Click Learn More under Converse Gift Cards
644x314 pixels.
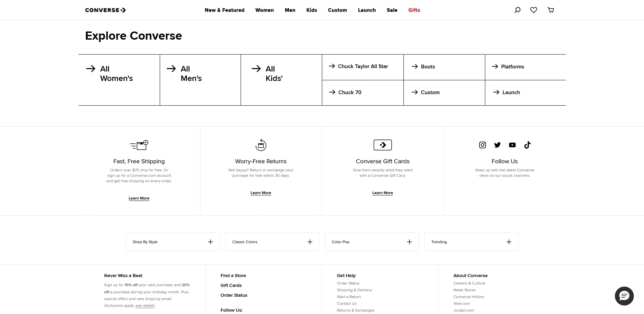(x=383, y=193)
